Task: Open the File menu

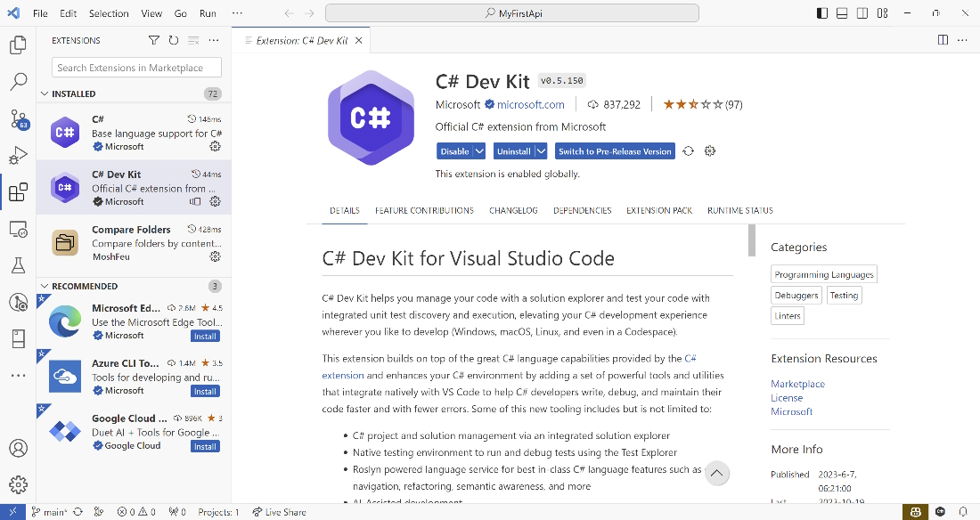Action: pos(40,13)
